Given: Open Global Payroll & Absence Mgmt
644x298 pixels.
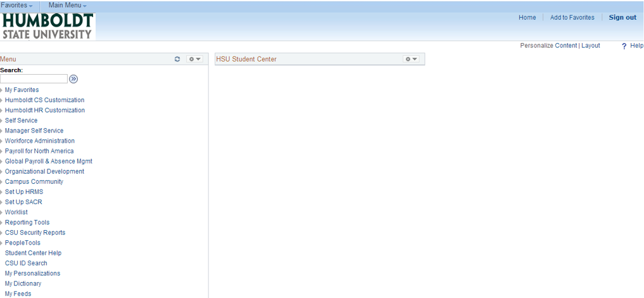Looking at the screenshot, I should tap(49, 161).
